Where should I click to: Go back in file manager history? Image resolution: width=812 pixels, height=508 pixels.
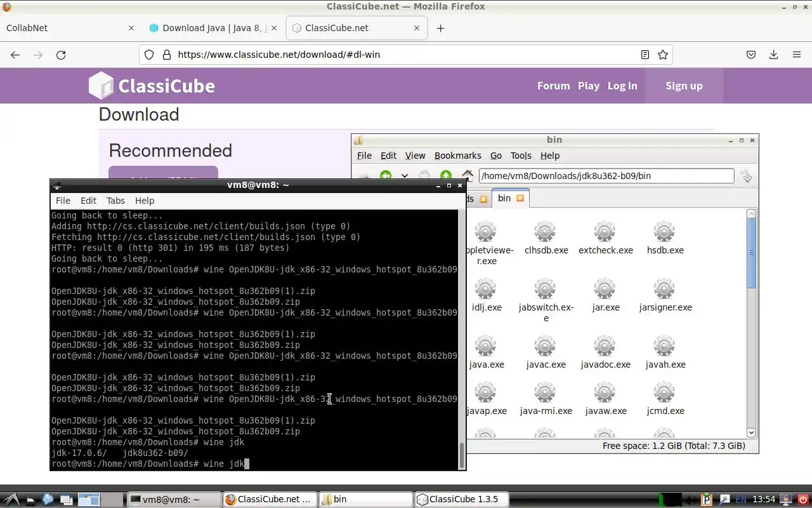(386, 176)
